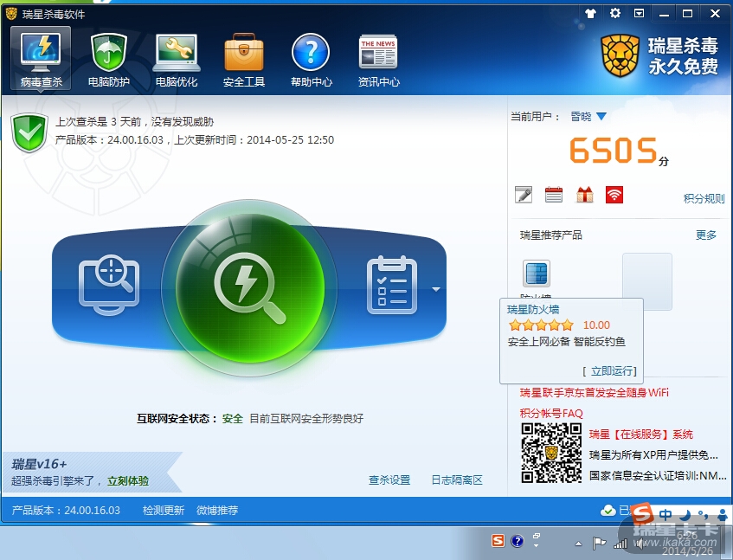Expand the current user dropdown arrow
Viewport: 733px width, 560px height.
coord(601,116)
